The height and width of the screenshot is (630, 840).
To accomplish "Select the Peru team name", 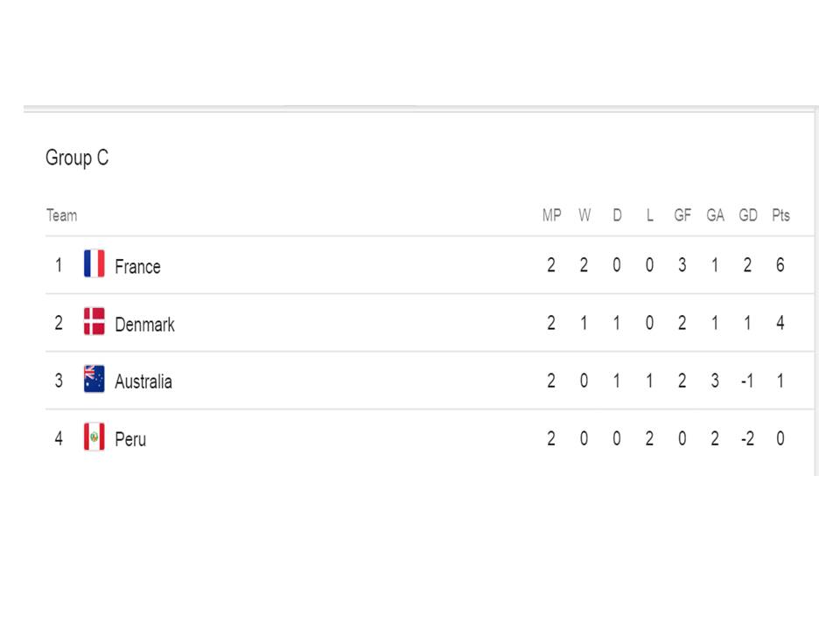I will [130, 439].
